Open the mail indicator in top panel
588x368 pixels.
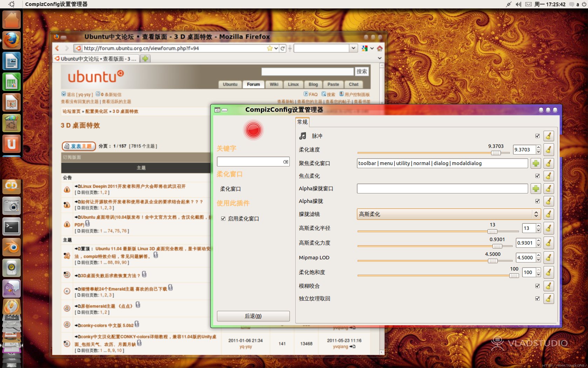pyautogui.click(x=528, y=4)
